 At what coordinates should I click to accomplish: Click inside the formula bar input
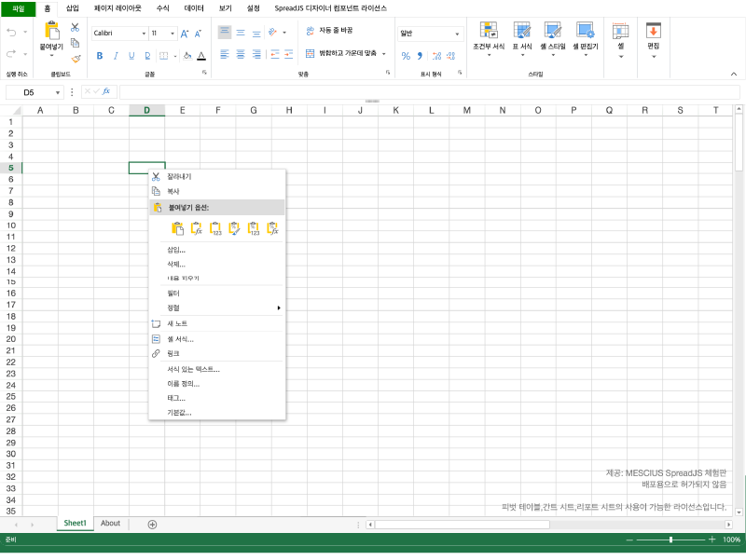coord(430,91)
